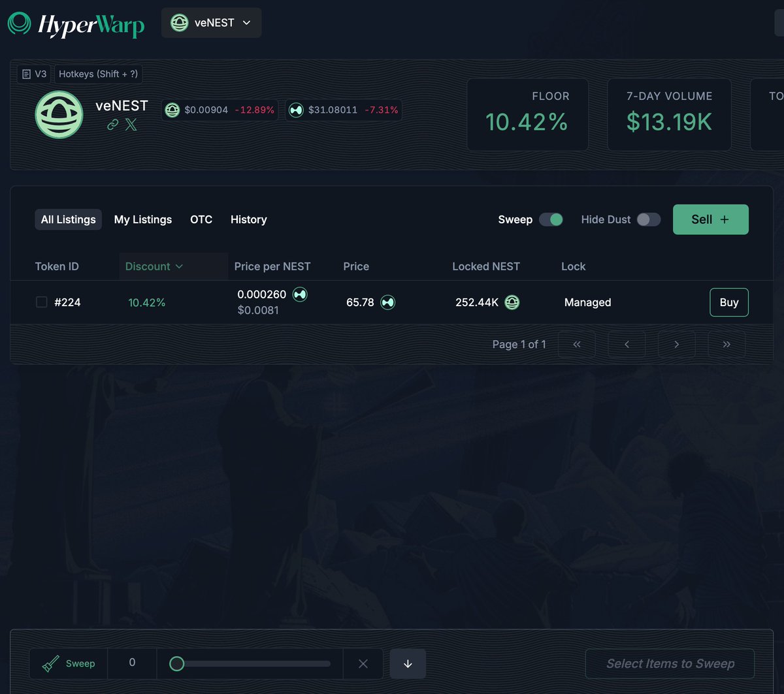Screen dimensions: 784x694
Task: Click the HYPE price $31.08011 chip
Action: click(343, 110)
